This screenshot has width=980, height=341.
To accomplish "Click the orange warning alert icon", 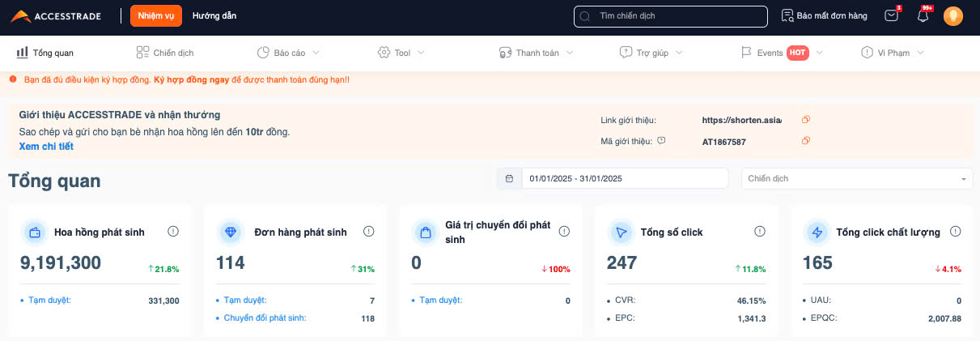I will click(12, 79).
